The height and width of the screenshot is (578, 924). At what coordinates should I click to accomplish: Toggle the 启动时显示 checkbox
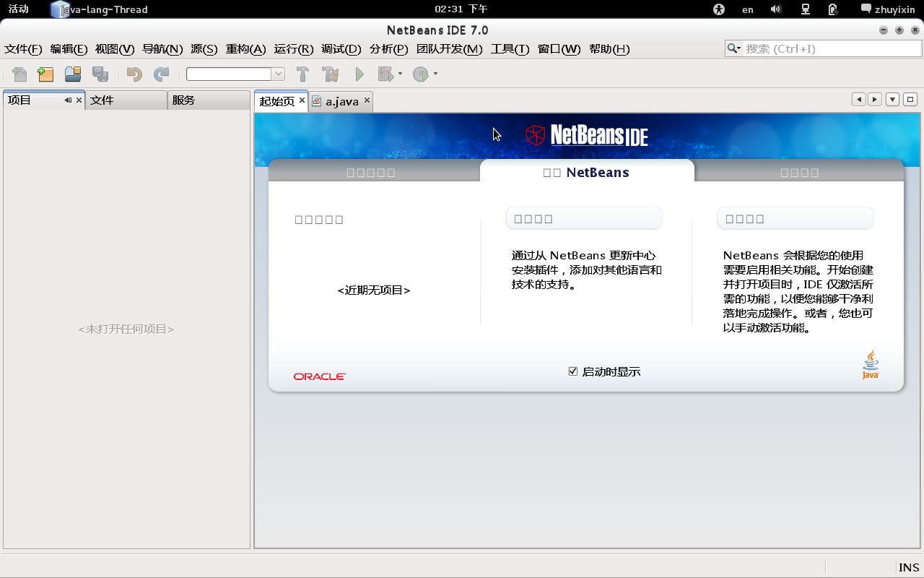[x=573, y=371]
